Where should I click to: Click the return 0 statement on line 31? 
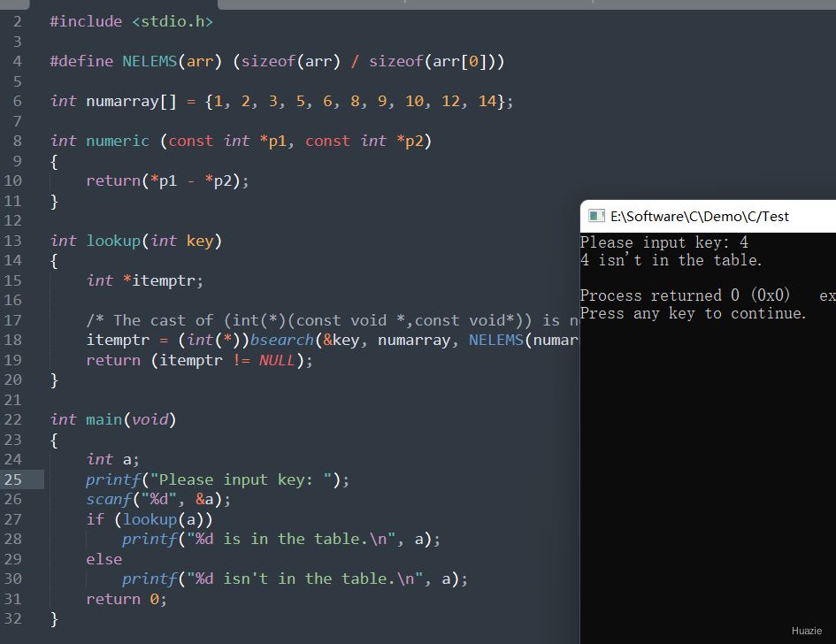click(x=127, y=599)
